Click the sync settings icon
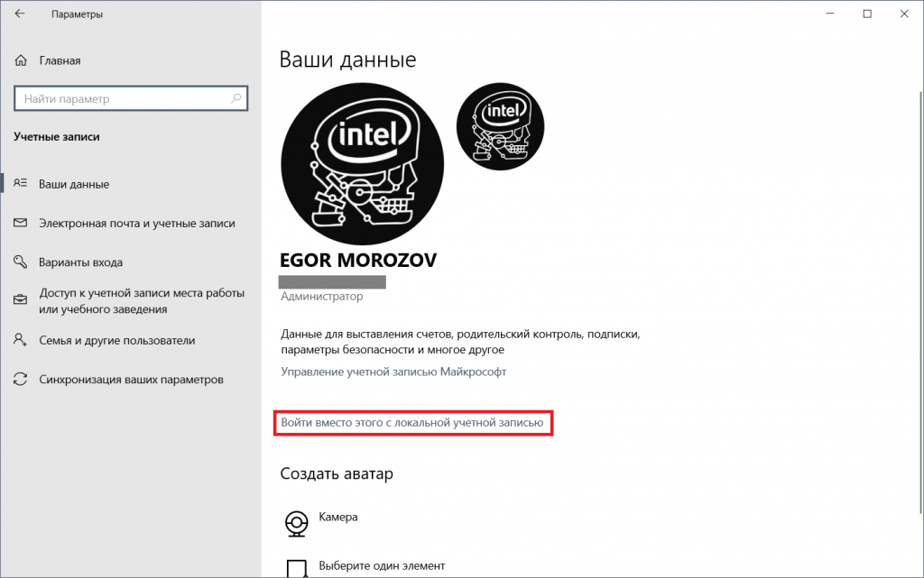The image size is (924, 578). point(21,380)
